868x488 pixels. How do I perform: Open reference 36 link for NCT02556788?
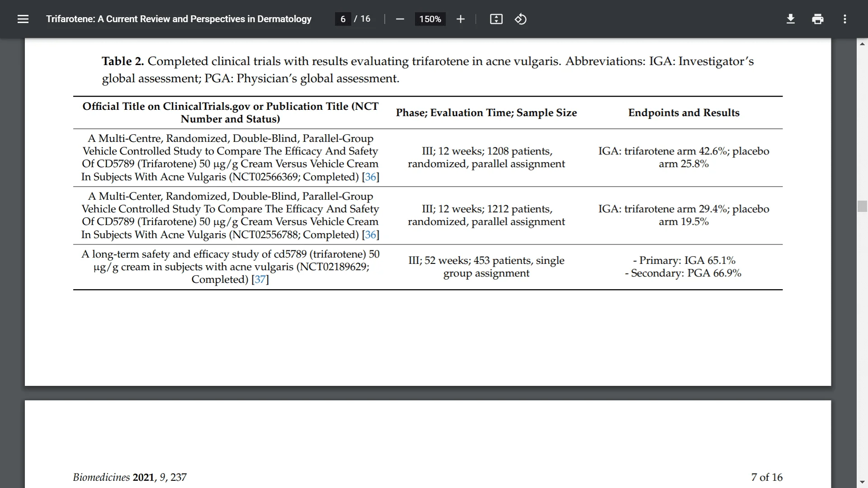click(370, 235)
